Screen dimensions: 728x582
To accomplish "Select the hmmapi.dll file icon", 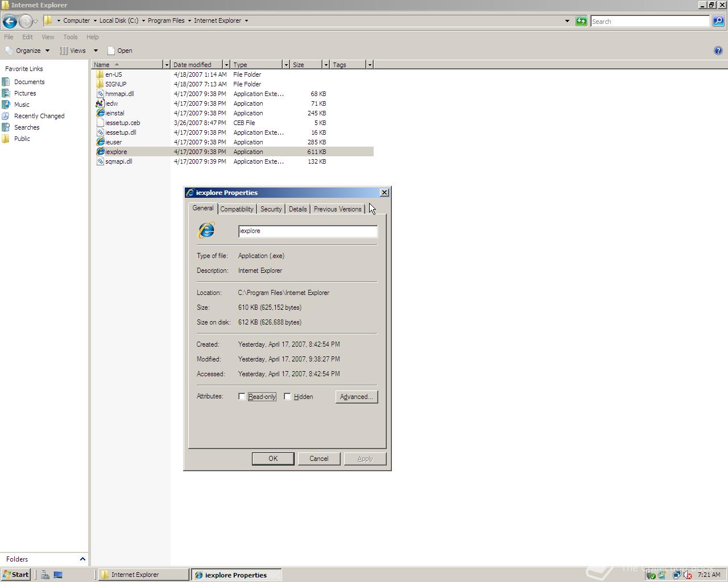I will (x=100, y=94).
